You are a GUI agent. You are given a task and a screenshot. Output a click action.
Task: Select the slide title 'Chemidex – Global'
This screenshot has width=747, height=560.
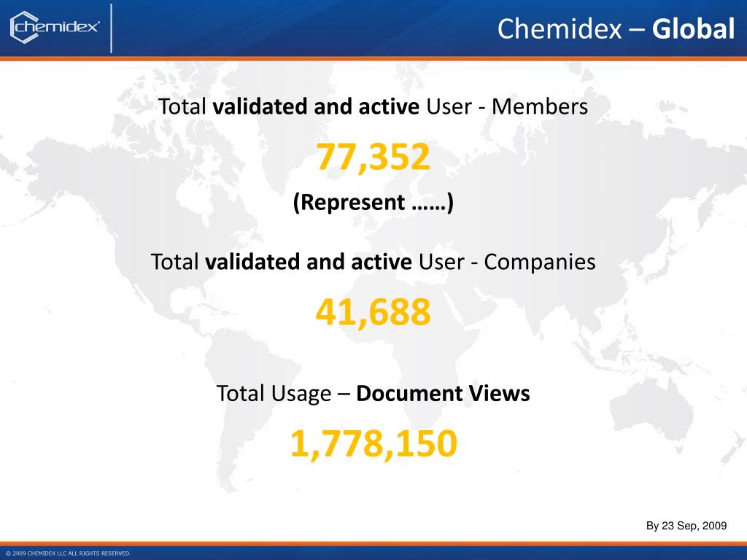(x=616, y=28)
